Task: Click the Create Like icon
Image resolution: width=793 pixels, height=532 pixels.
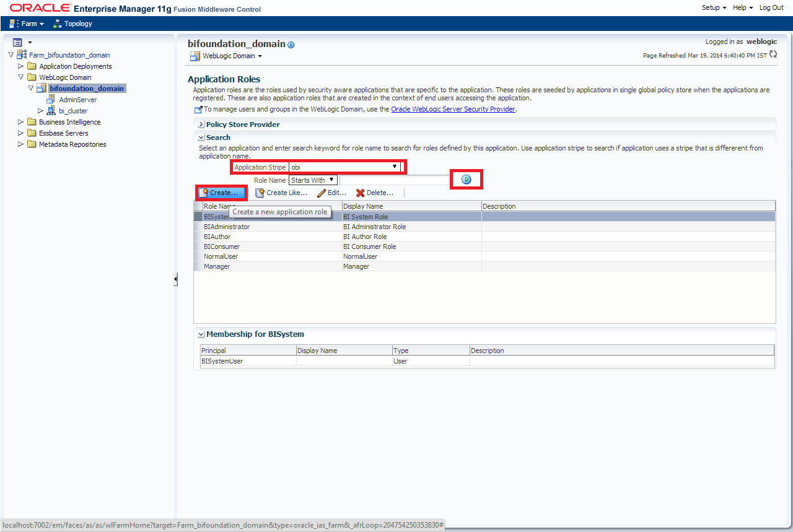Action: [260, 193]
